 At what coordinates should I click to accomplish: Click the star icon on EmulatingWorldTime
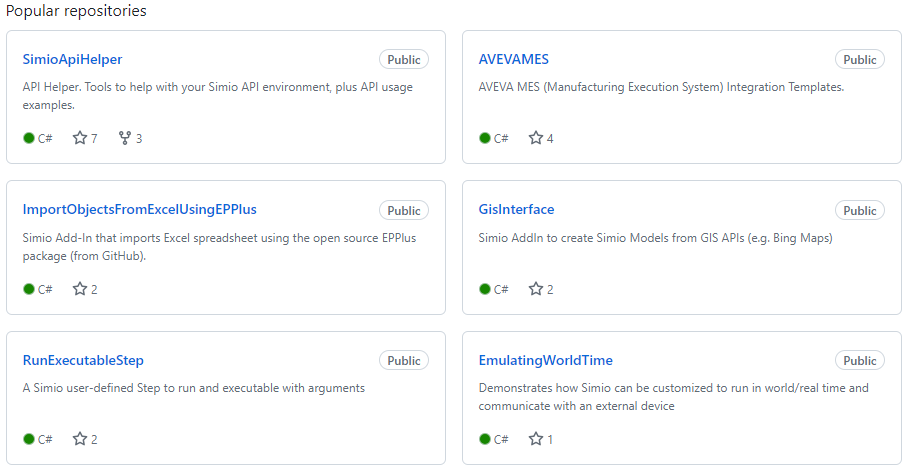coord(536,439)
